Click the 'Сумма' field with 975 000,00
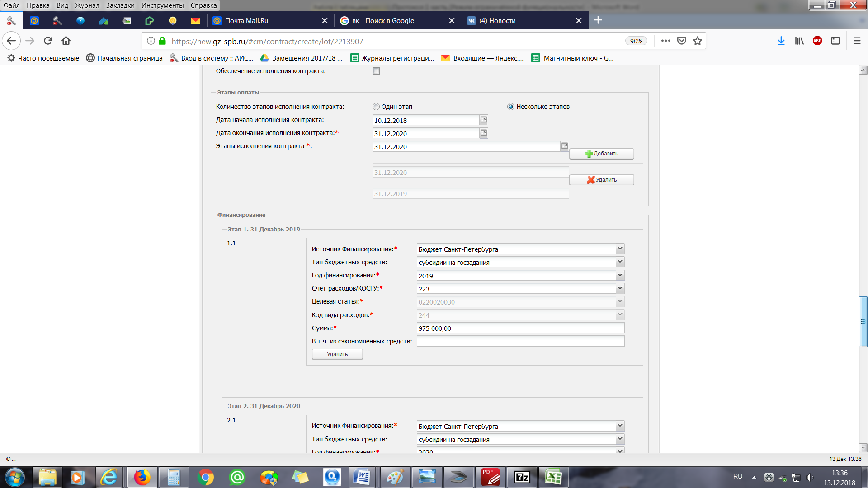The height and width of the screenshot is (488, 868). point(520,328)
